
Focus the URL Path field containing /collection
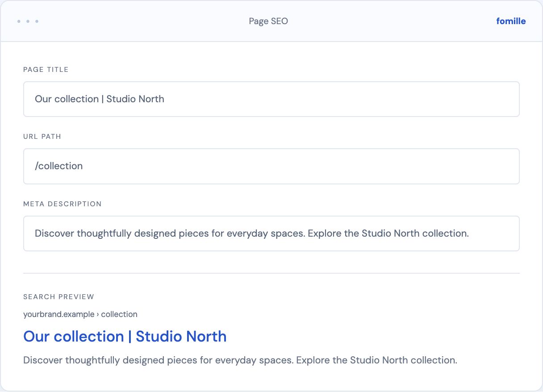pos(271,166)
